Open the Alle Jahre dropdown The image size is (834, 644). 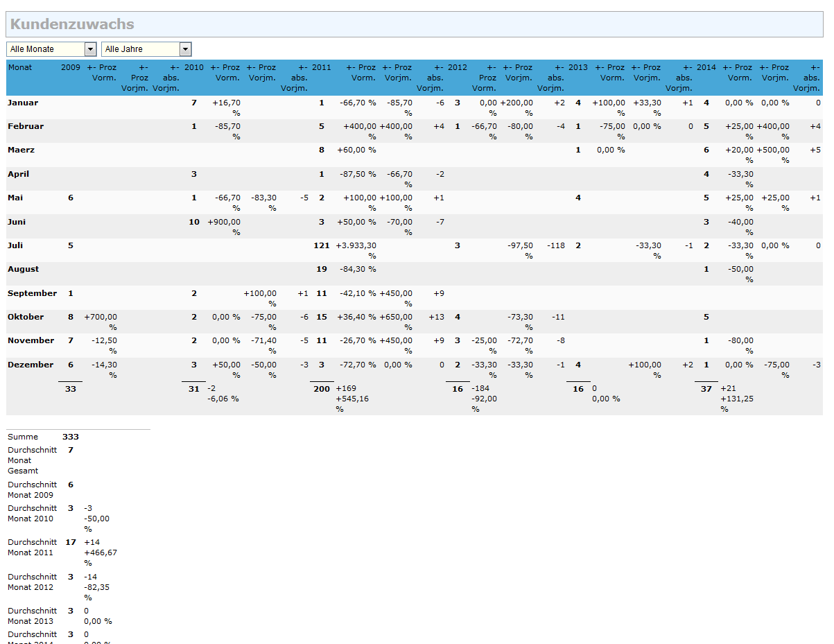pos(146,49)
